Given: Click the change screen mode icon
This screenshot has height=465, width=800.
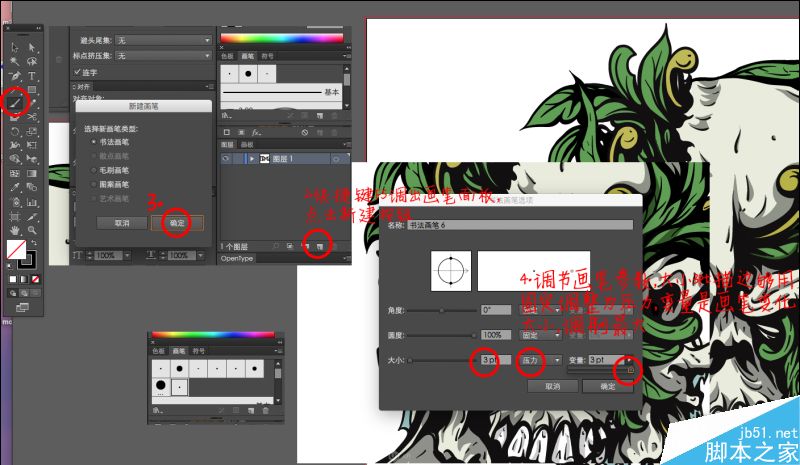Looking at the screenshot, I should tap(22, 307).
